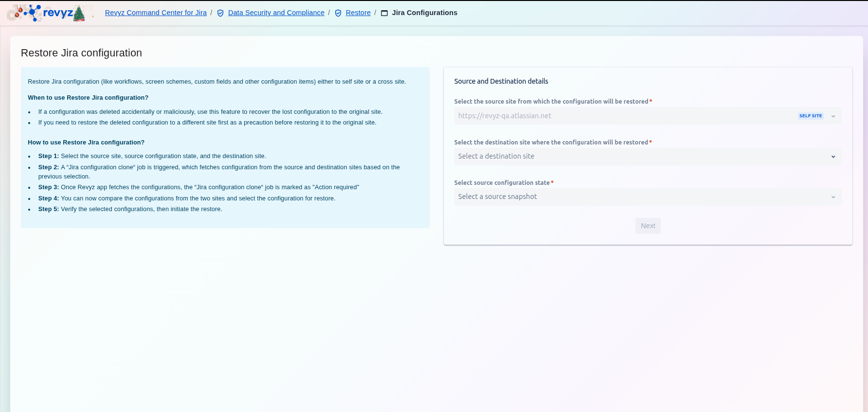Click the 'Source and Destination details' heading

tap(501, 81)
